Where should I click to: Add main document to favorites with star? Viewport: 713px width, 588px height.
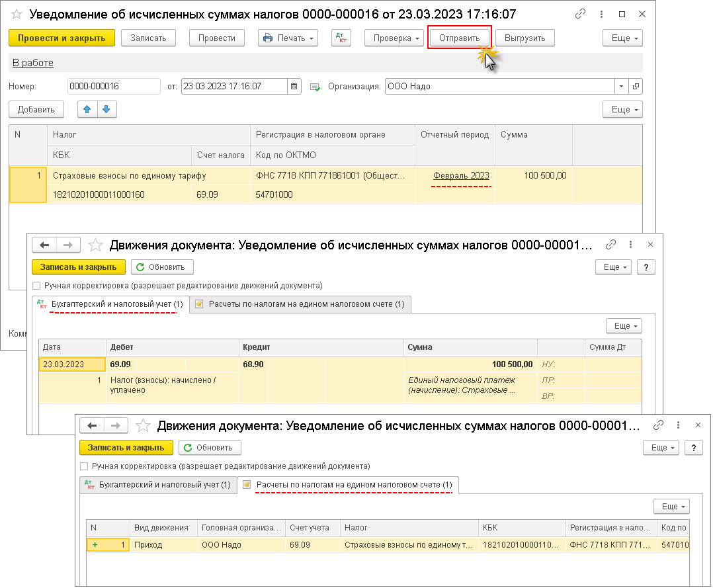17,14
